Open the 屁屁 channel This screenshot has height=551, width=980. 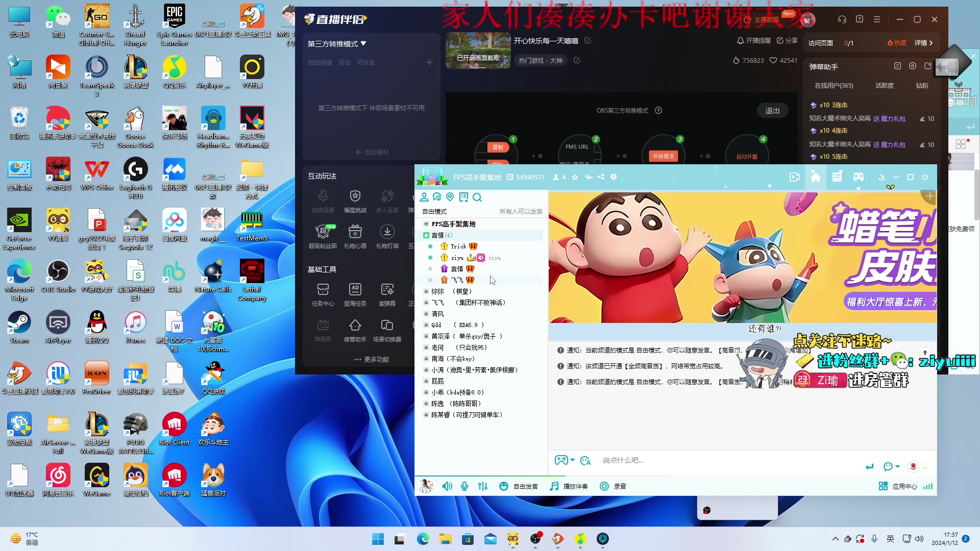437,381
